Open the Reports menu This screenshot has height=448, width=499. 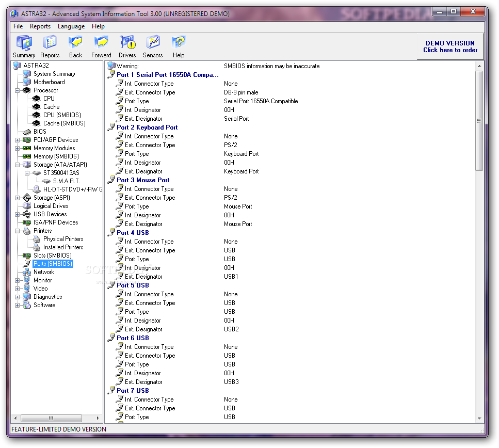point(40,26)
